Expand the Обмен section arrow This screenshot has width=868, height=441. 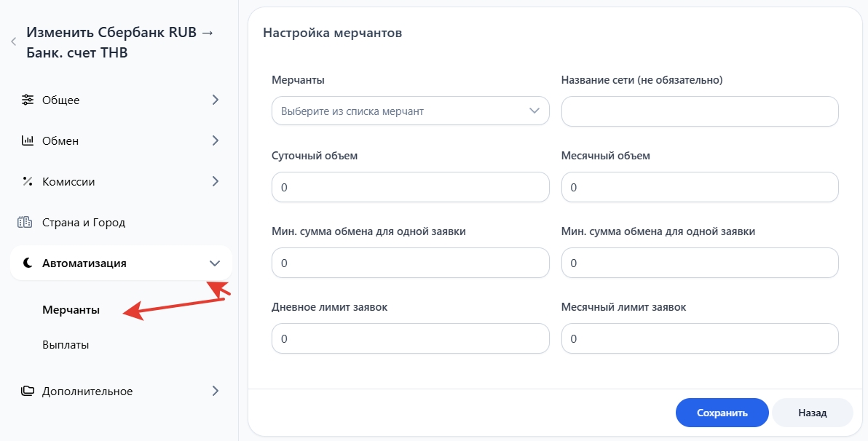(x=215, y=140)
